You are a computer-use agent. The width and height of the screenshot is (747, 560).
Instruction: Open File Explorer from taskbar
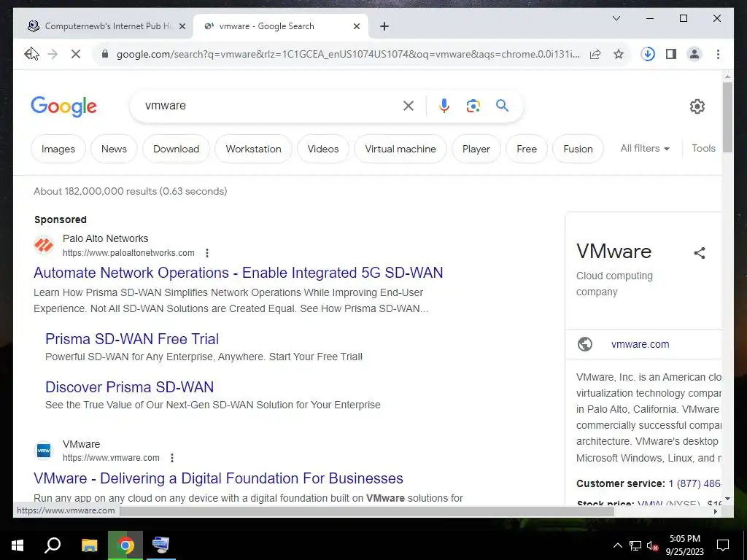click(89, 545)
